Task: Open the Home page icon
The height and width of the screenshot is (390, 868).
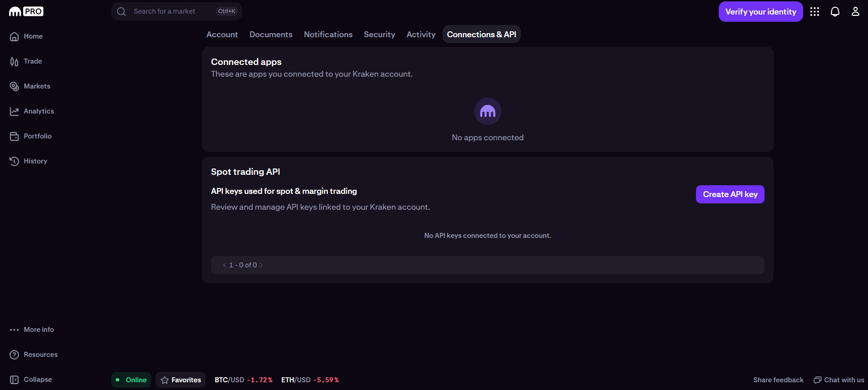Action: point(15,36)
